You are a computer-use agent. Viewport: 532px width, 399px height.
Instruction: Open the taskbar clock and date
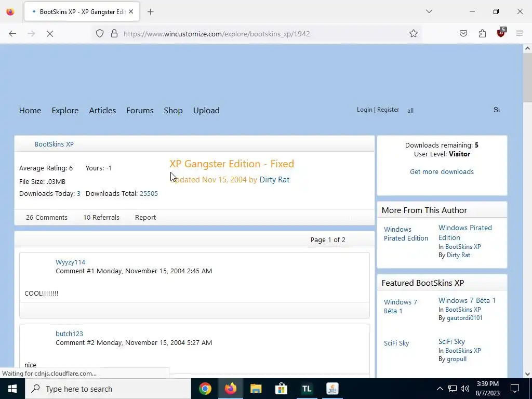488,389
